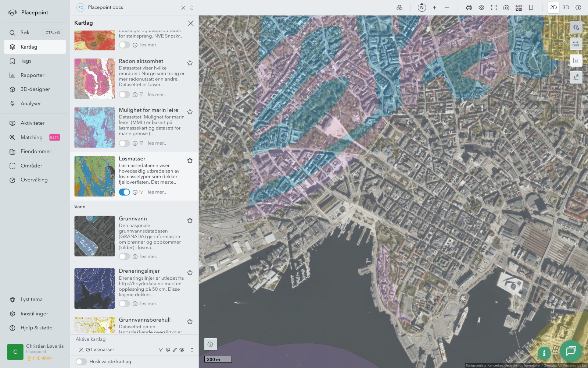Open the chat support bubble
The width and height of the screenshot is (588, 368).
tap(571, 351)
